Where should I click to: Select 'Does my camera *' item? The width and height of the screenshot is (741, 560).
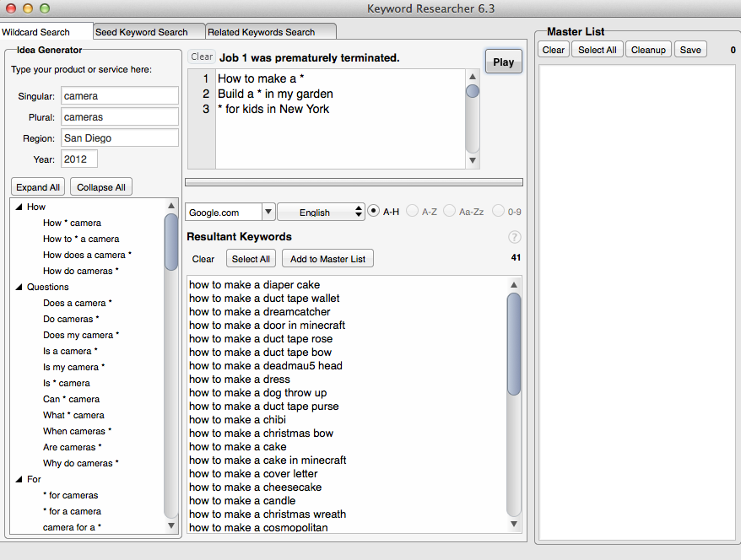click(81, 336)
